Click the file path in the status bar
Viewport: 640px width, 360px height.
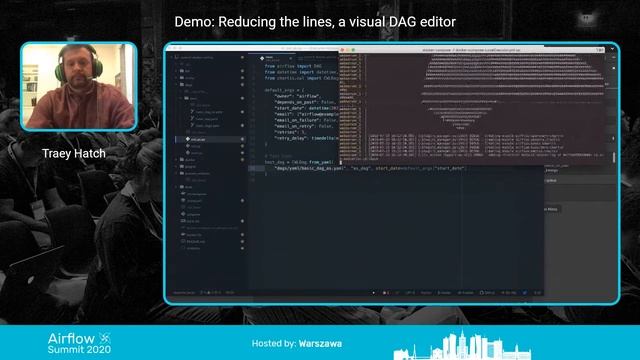(x=184, y=293)
